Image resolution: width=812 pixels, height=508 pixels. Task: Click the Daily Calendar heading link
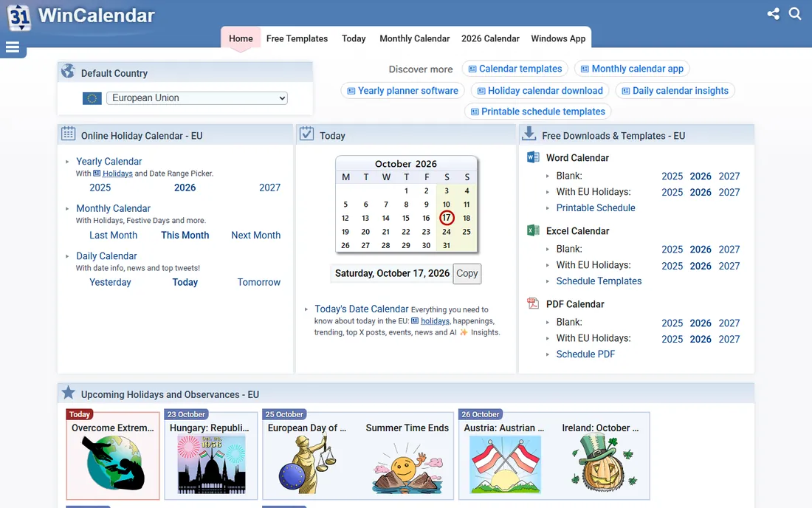pos(107,255)
